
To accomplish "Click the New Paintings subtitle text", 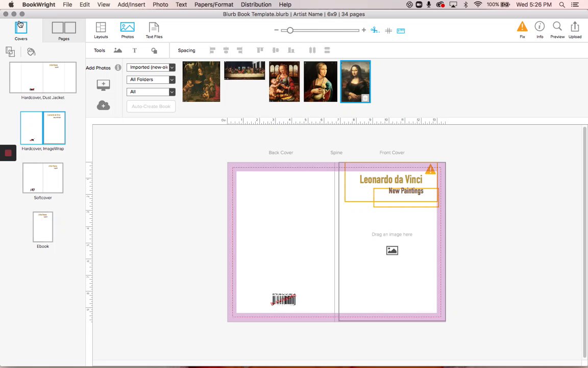I will (406, 191).
